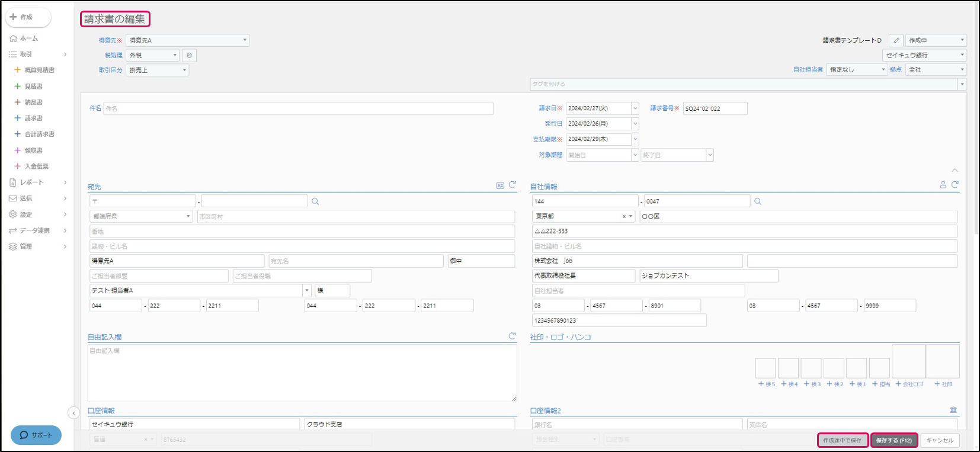Click the recipient postal code search icon

pos(315,201)
